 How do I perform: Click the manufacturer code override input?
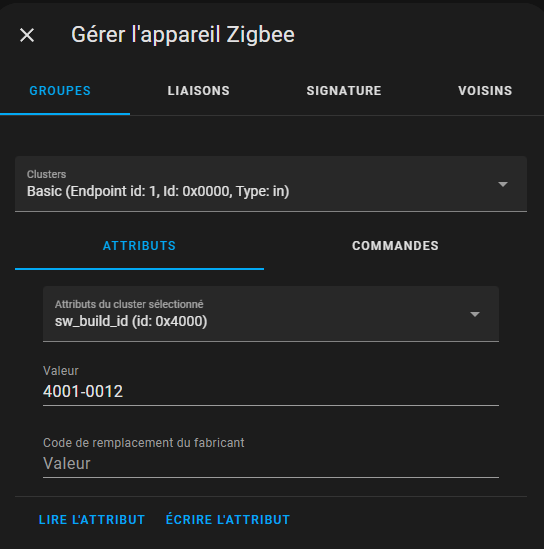pos(271,464)
